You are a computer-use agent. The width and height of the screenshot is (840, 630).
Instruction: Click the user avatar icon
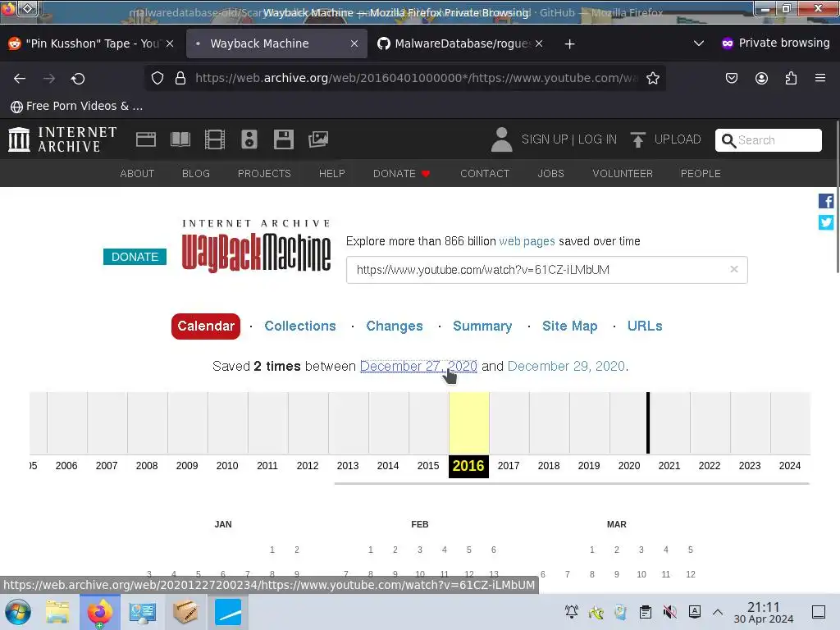501,139
